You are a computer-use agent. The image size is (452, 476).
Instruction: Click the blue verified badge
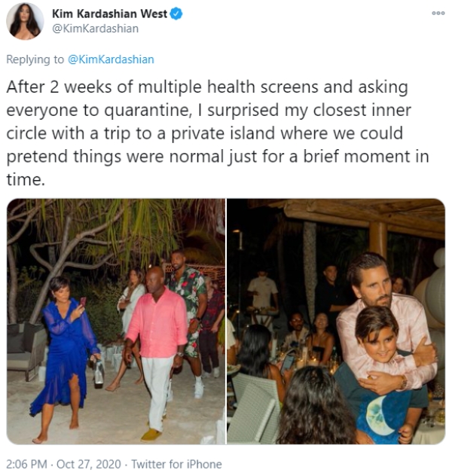click(x=176, y=14)
